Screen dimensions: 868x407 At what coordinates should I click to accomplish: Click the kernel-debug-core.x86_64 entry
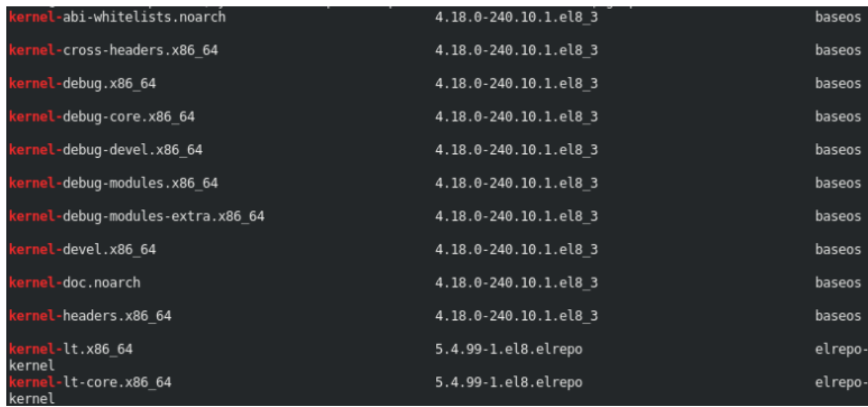point(102,117)
